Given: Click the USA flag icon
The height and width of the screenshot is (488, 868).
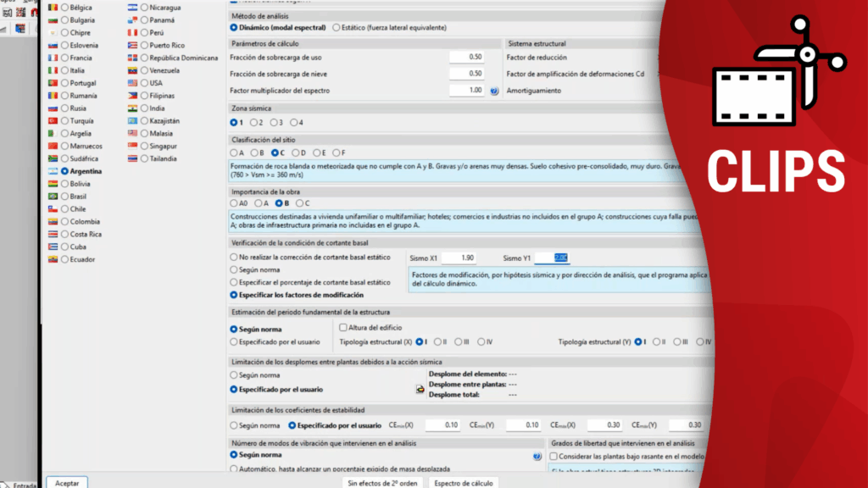Looking at the screenshot, I should click(132, 83).
